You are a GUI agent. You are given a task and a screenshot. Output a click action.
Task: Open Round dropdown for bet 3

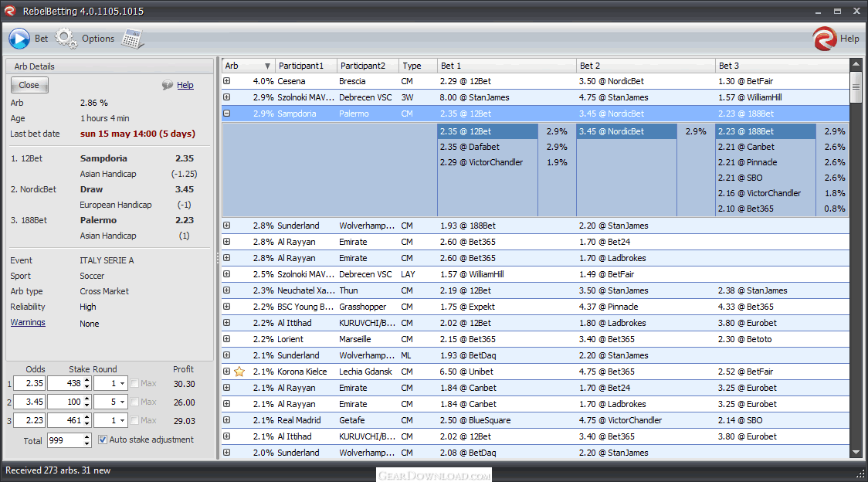click(x=122, y=420)
